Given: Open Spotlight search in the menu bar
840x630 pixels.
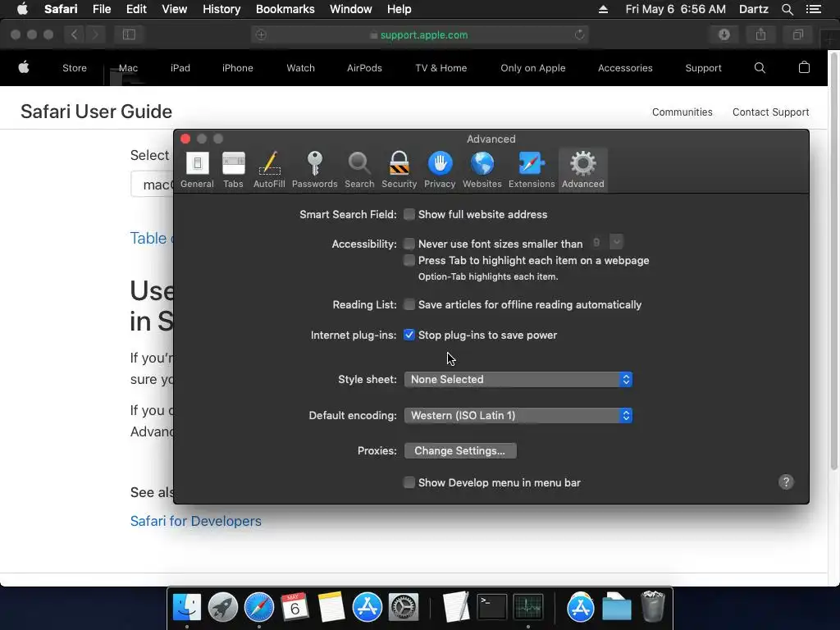Looking at the screenshot, I should 787,9.
